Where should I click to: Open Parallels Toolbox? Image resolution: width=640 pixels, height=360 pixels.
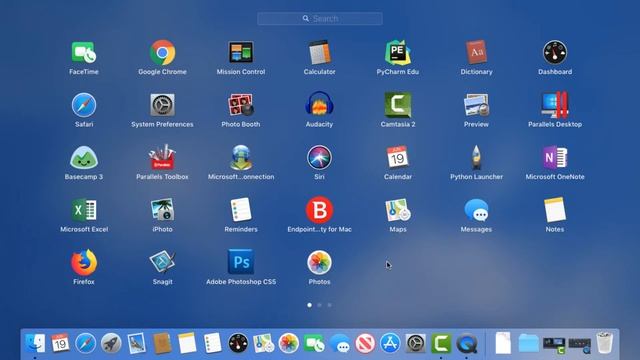162,158
